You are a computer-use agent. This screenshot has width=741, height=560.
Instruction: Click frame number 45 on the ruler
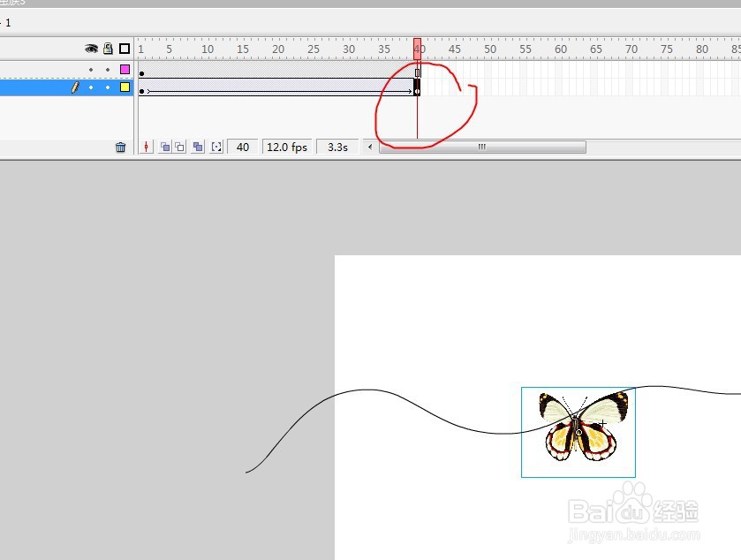455,49
